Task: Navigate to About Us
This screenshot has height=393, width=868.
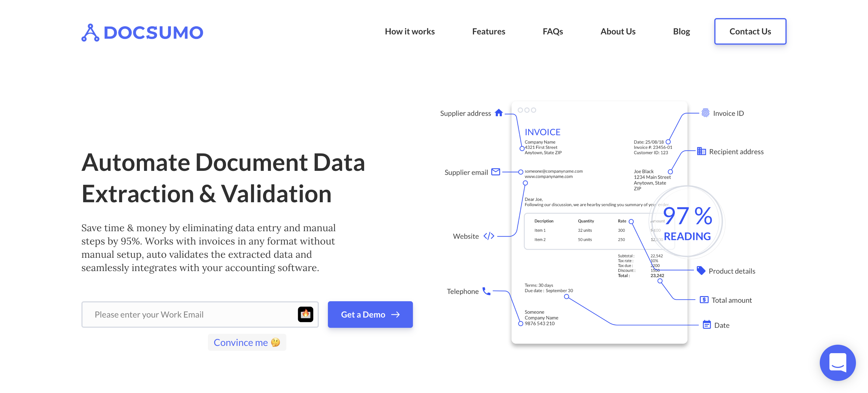Action: click(618, 31)
